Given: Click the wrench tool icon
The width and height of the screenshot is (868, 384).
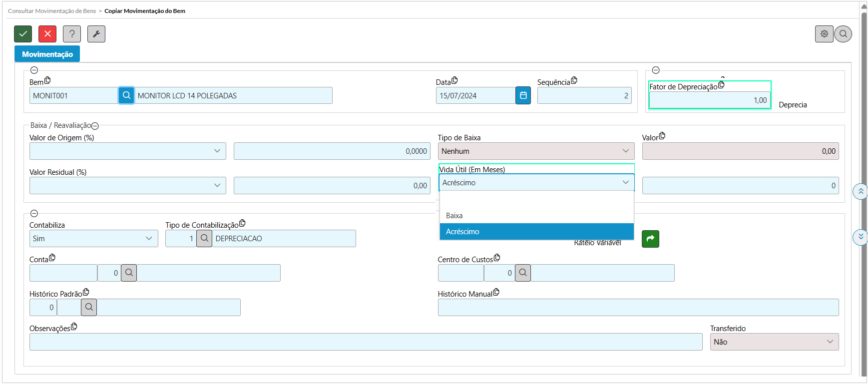Looking at the screenshot, I should click(96, 34).
